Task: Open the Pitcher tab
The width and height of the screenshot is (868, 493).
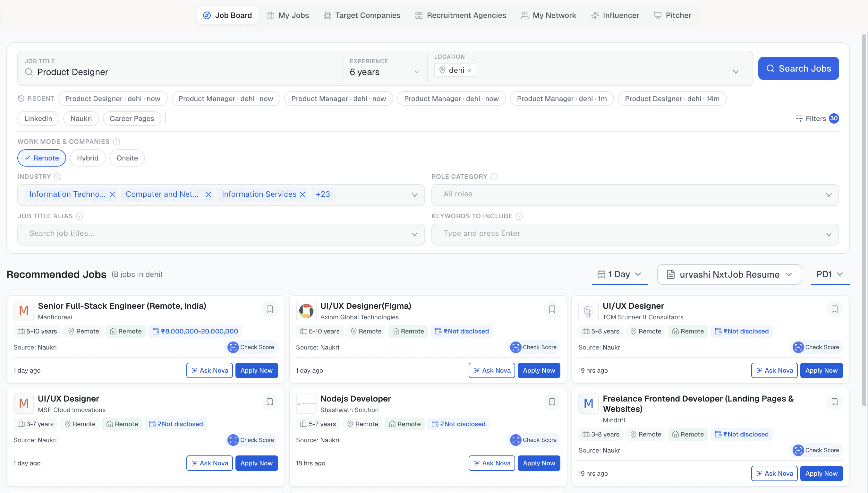Action: [x=673, y=16]
